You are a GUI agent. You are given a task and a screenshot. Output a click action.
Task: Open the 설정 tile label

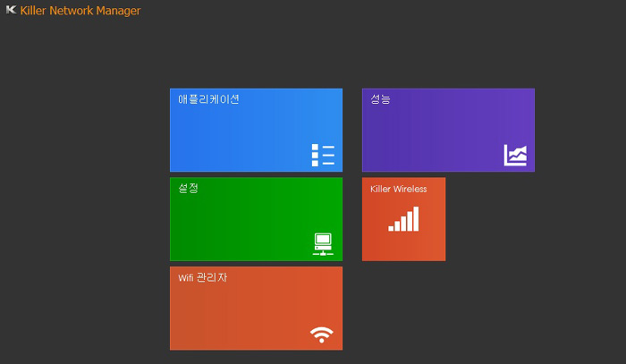coord(188,188)
